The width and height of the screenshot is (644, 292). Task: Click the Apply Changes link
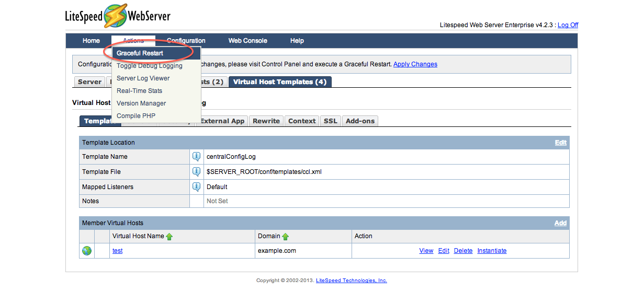pyautogui.click(x=415, y=64)
